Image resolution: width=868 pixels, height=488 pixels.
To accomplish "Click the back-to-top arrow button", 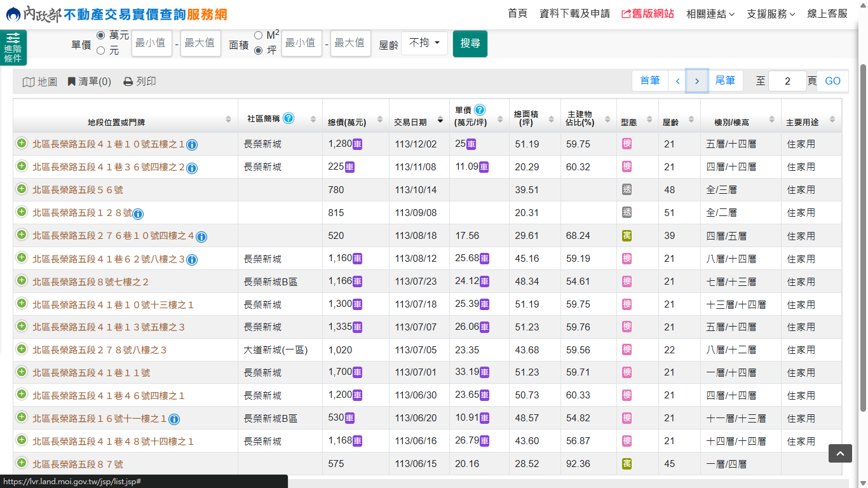I will (x=840, y=453).
